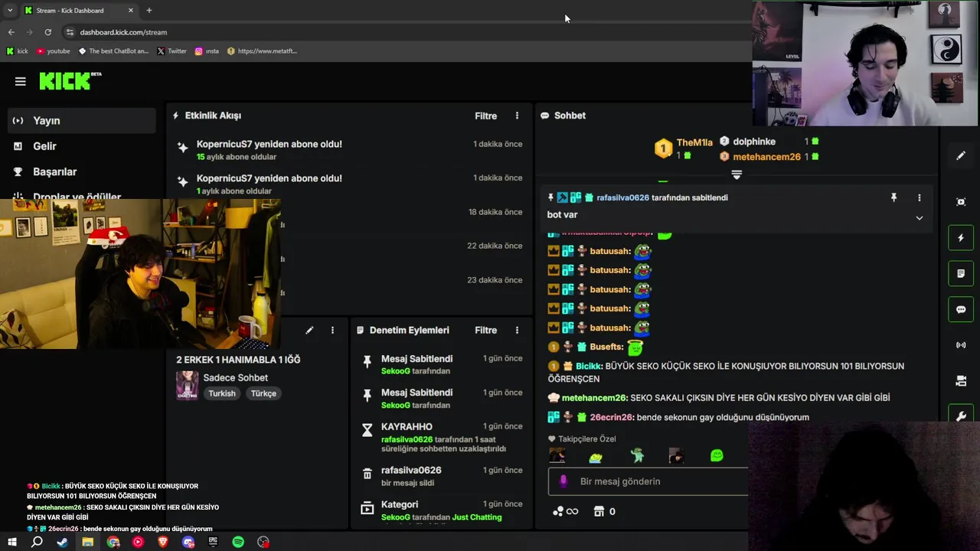Viewport: 980px width, 551px height.
Task: Click the Sadece Sohbet category thumbnail
Action: pyautogui.click(x=188, y=386)
